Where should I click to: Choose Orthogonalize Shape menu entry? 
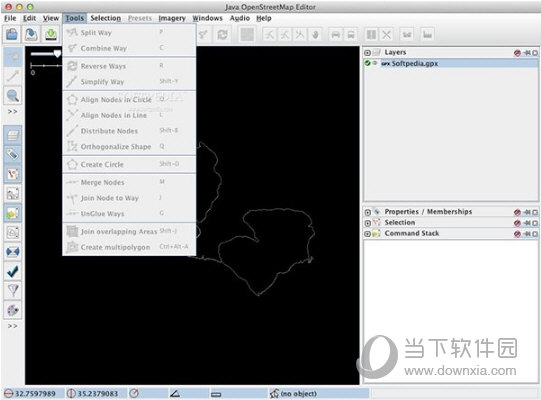(x=129, y=146)
